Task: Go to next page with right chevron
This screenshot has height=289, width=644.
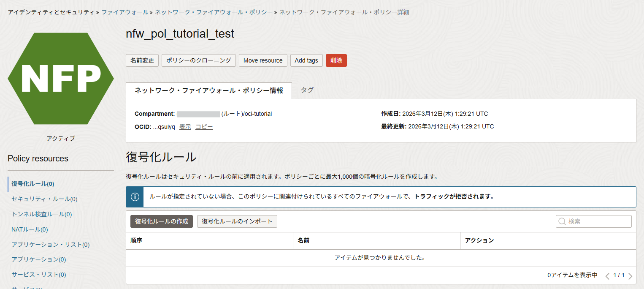Action: [630, 276]
